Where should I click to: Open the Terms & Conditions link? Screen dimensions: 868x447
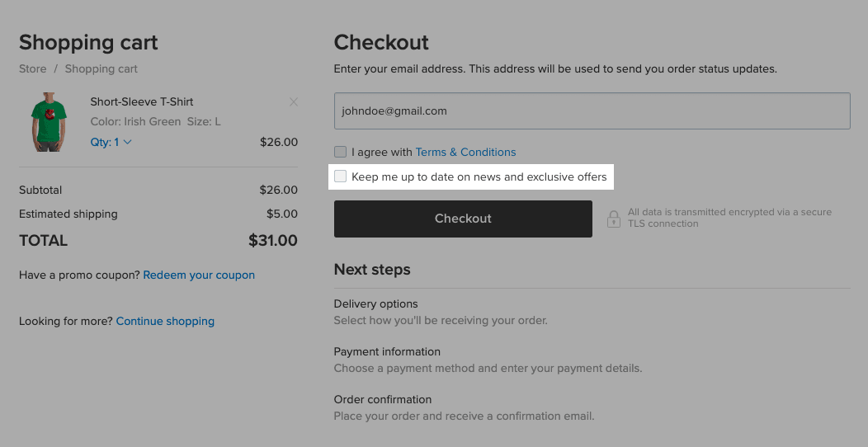[x=465, y=152]
